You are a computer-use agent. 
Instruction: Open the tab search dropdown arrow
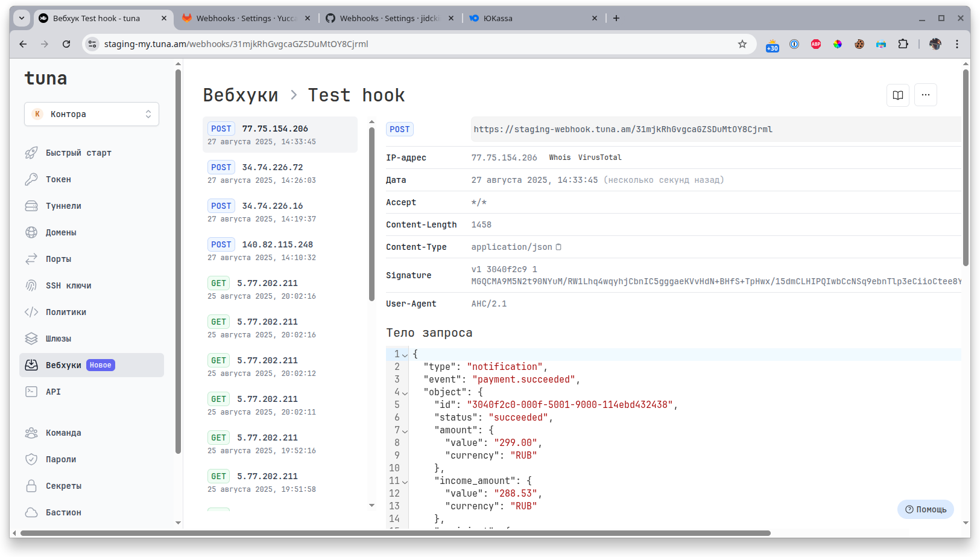tap(22, 18)
